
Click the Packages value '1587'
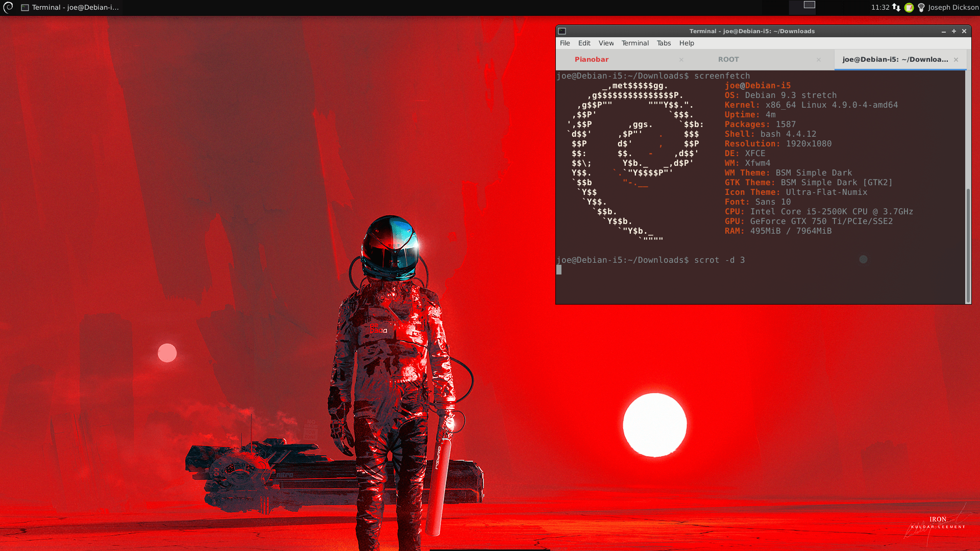(x=786, y=124)
